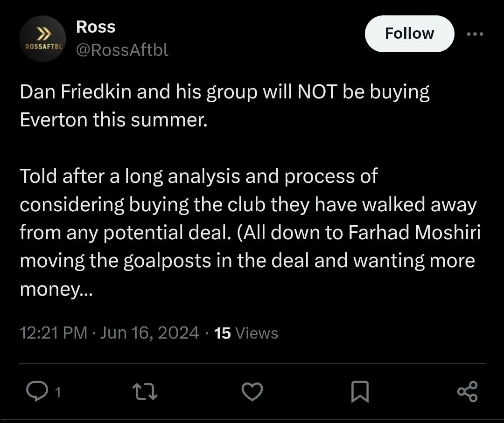Open the @RossAftbl handle link
Screen dimensions: 504x423
(x=122, y=49)
